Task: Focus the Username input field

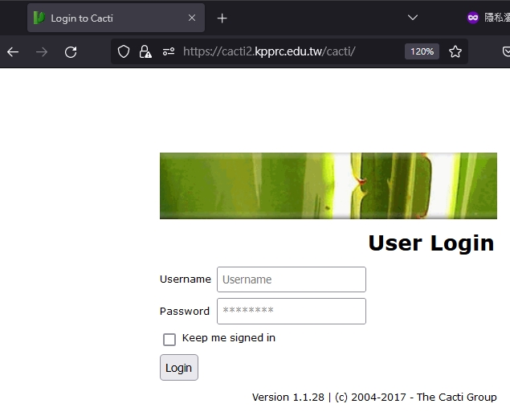Action: [292, 279]
